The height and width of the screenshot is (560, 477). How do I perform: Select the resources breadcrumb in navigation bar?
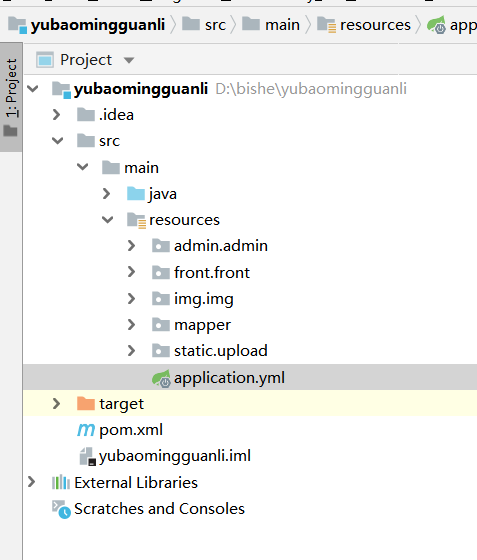[364, 25]
